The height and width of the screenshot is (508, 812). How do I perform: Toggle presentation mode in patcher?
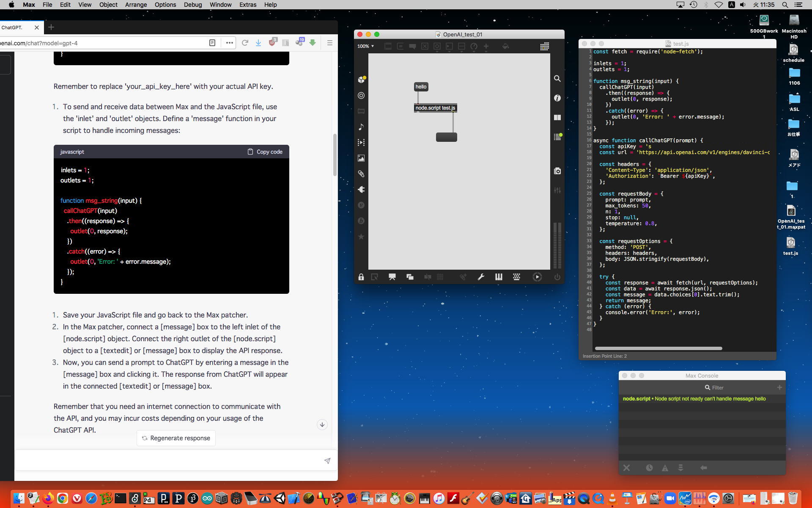tap(392, 277)
